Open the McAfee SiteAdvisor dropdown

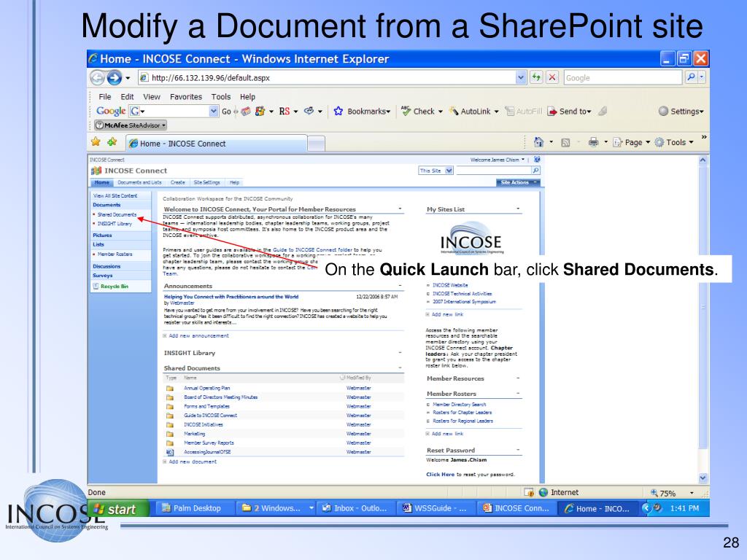[163, 125]
